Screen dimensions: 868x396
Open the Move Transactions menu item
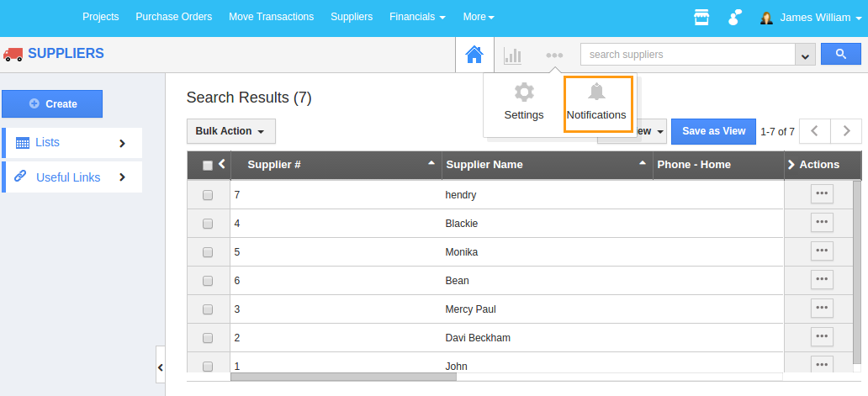(271, 17)
